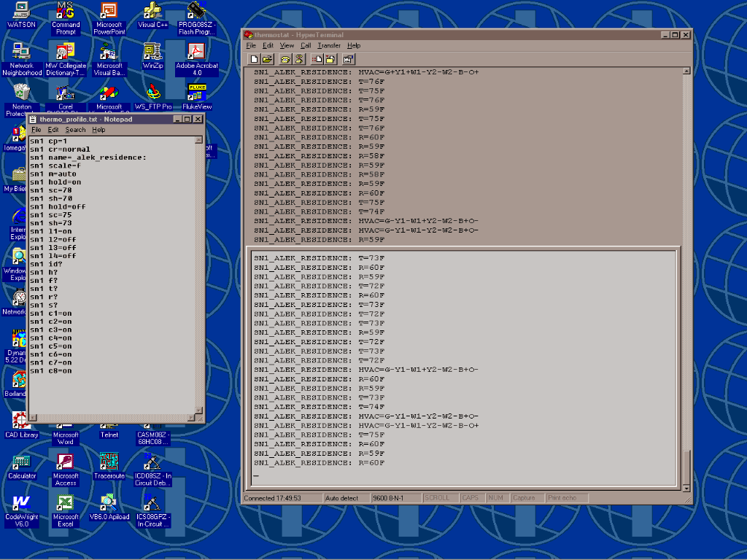Open the Transfer menu in HyperTerminal
Image resolution: width=747 pixels, height=560 pixels.
coord(329,45)
